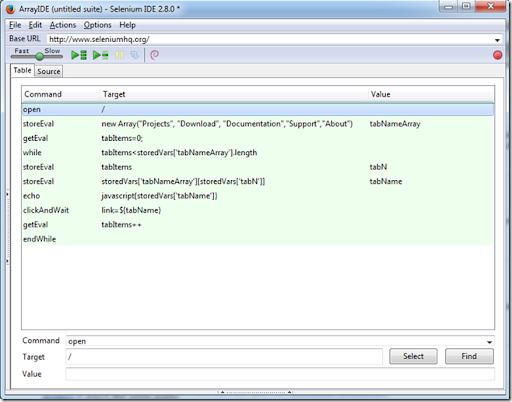Select the endWhile command row
The image size is (512, 402).
258,239
